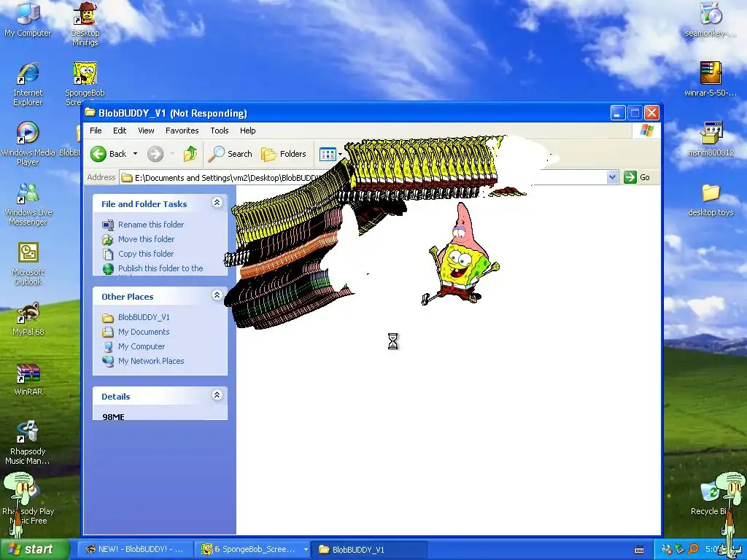
Task: Open Desktop Minifigs shortcut
Action: coord(85,23)
